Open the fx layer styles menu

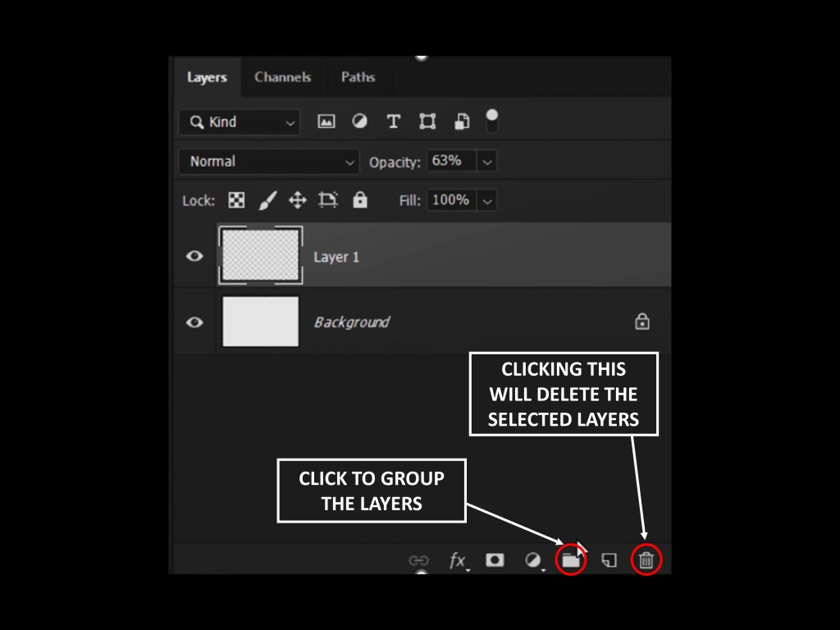coord(458,561)
